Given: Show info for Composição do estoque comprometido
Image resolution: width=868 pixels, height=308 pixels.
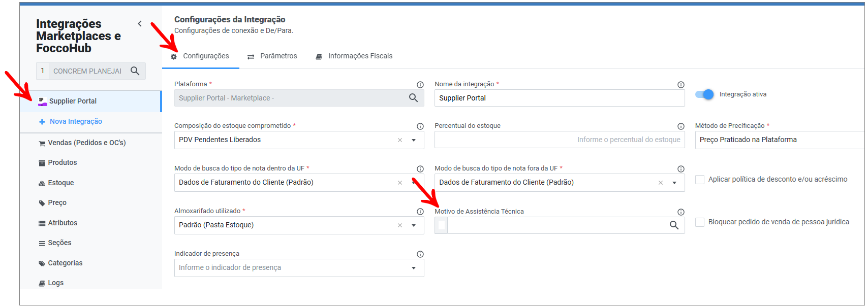Looking at the screenshot, I should [x=420, y=126].
